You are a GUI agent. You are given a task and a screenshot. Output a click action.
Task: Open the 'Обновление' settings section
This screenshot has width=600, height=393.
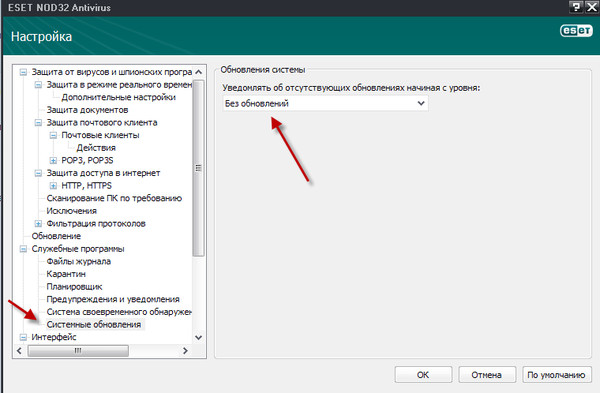(x=56, y=236)
